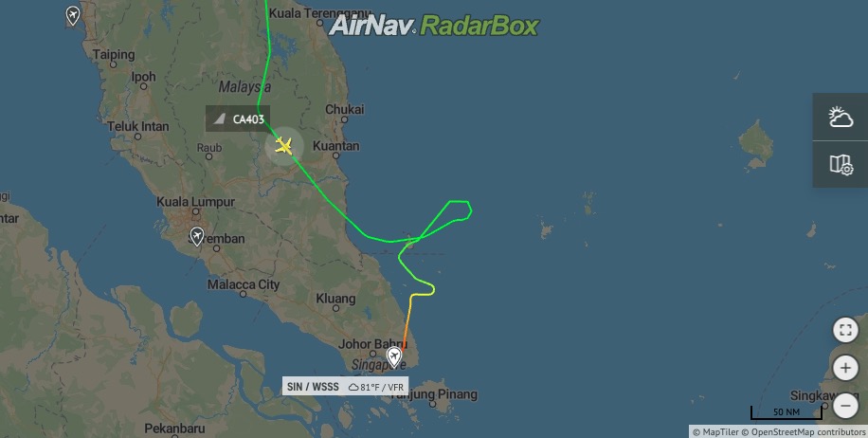Open the weather layer icon
Image resolution: width=868 pixels, height=438 pixels.
tap(841, 117)
